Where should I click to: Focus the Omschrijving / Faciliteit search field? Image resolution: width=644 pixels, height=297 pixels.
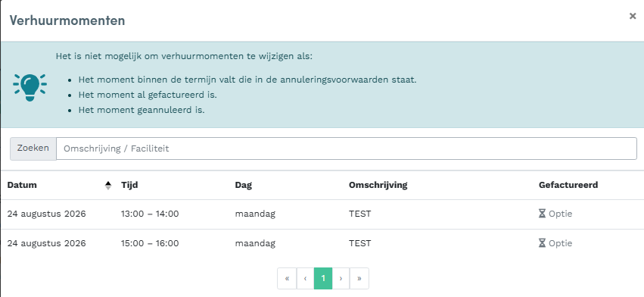[347, 148]
